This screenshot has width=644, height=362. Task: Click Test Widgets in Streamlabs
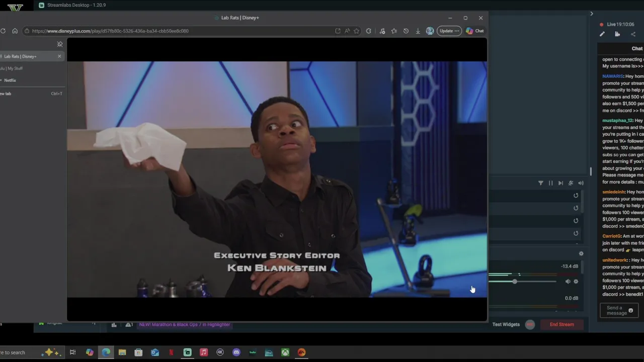pos(506,324)
